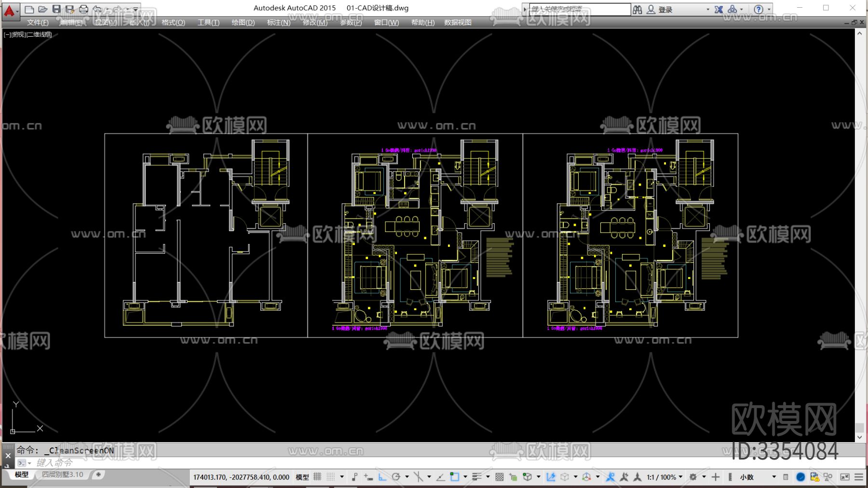Screen dimensions: 868x488
Task: Open the AutoCAD application menu logo
Action: pos(10,10)
